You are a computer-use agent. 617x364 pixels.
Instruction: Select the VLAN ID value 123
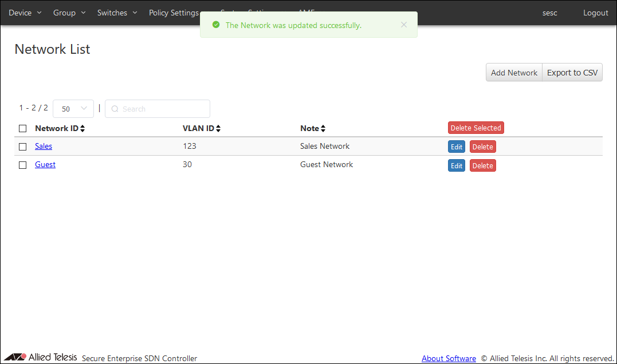189,146
